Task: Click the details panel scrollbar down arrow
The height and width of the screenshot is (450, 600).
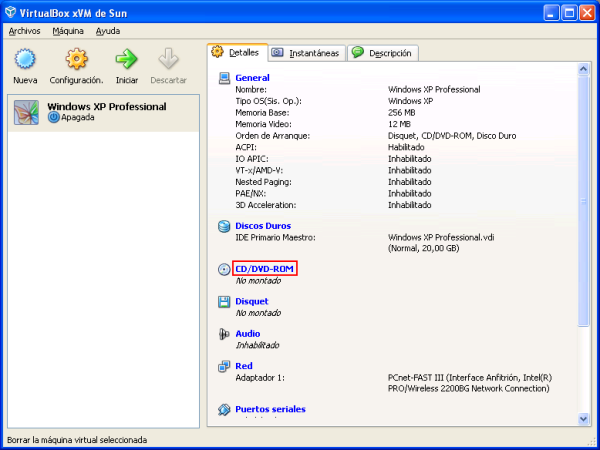Action: point(584,419)
